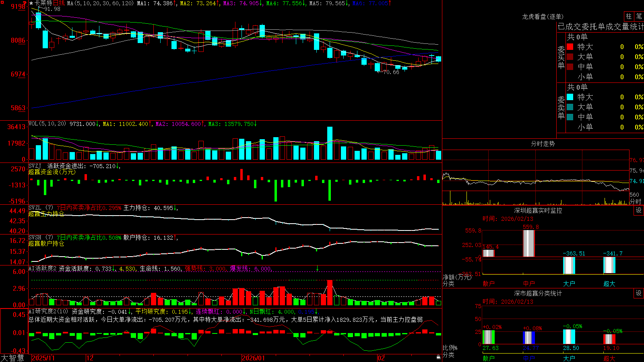This screenshot has width=644, height=362.
Task: Click the 已成交委托单成交量统计 header
Action: [601, 27]
